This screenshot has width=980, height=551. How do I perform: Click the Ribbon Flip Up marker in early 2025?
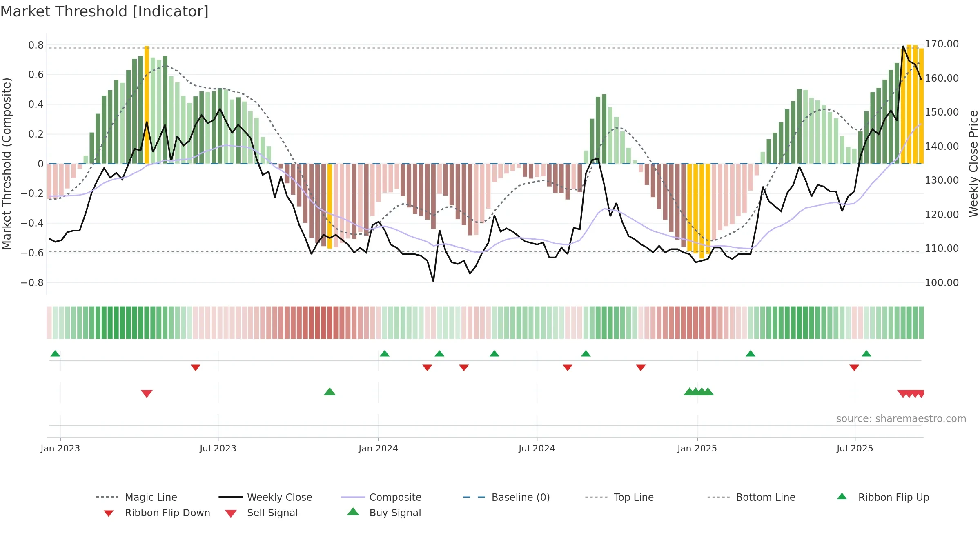coord(751,353)
